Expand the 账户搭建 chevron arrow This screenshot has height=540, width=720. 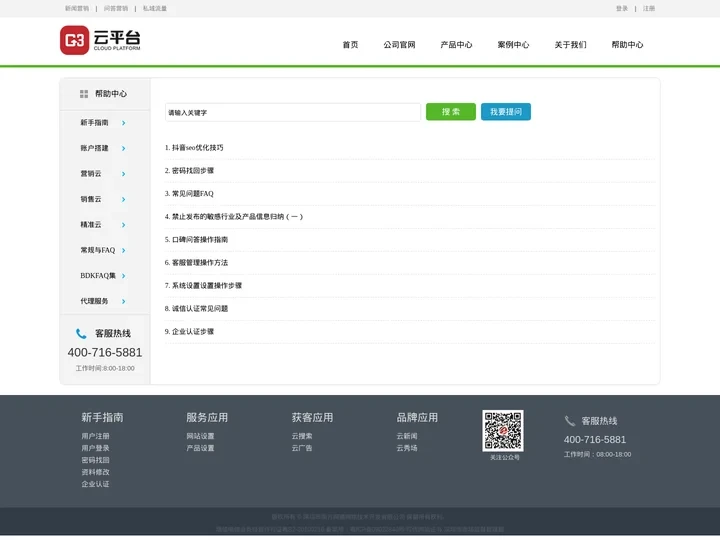[124, 148]
